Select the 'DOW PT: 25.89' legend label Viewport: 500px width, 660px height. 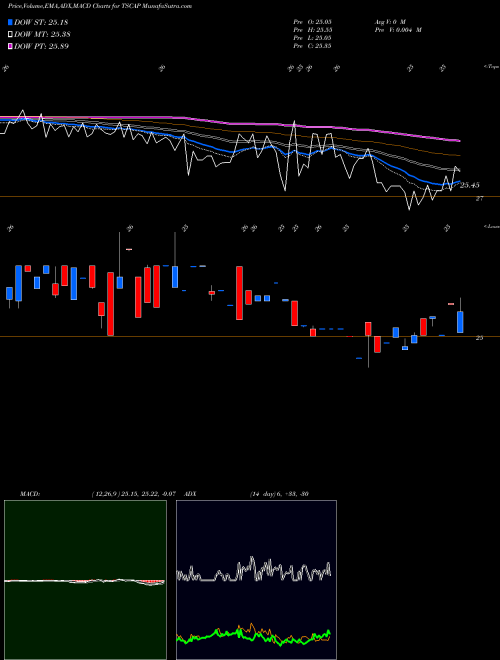coord(42,46)
